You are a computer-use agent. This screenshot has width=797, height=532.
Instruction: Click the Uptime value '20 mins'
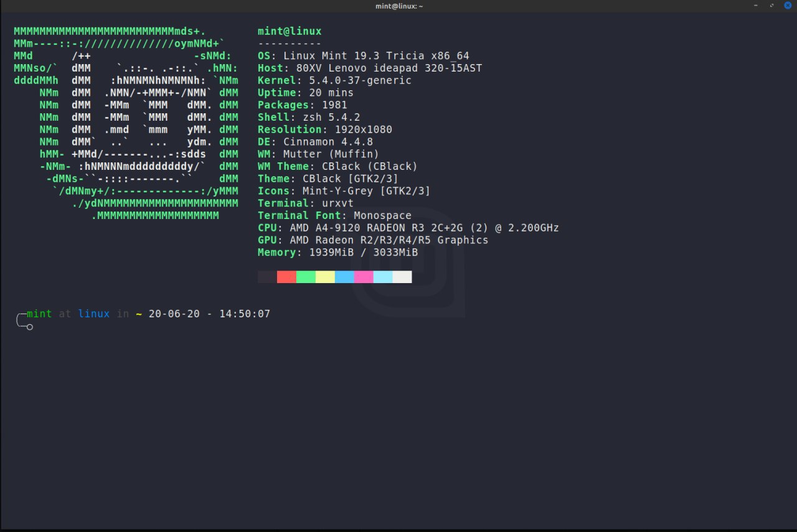331,93
